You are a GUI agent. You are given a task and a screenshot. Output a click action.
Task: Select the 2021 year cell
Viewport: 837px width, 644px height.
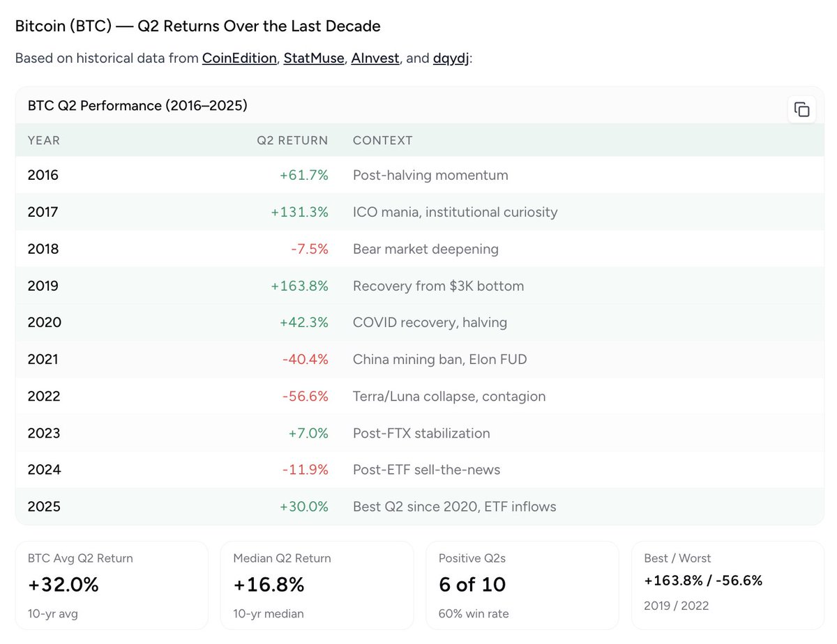click(x=43, y=360)
